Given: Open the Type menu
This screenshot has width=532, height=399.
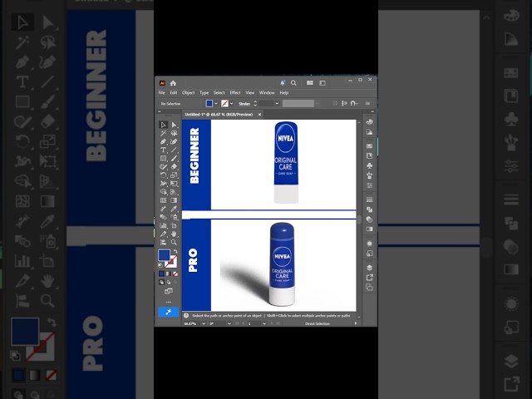Looking at the screenshot, I should pos(204,92).
